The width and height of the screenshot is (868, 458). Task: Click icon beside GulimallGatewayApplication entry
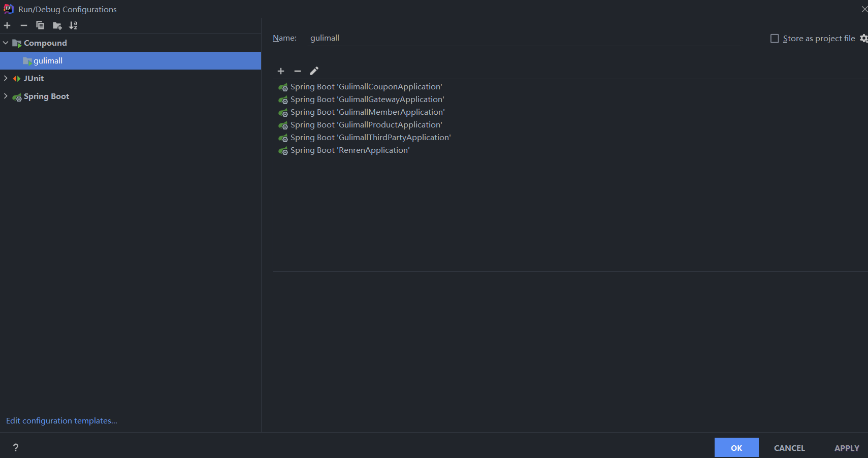(x=283, y=100)
